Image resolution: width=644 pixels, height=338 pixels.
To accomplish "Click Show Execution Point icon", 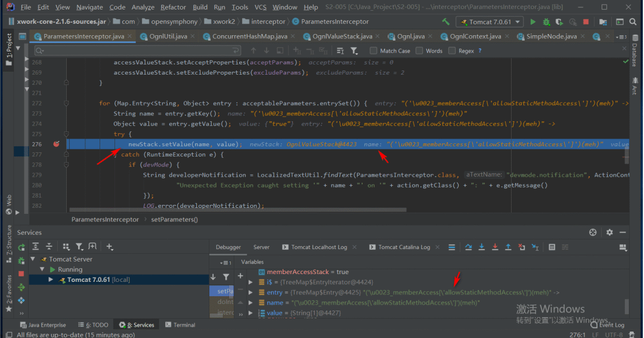I will pyautogui.click(x=452, y=247).
